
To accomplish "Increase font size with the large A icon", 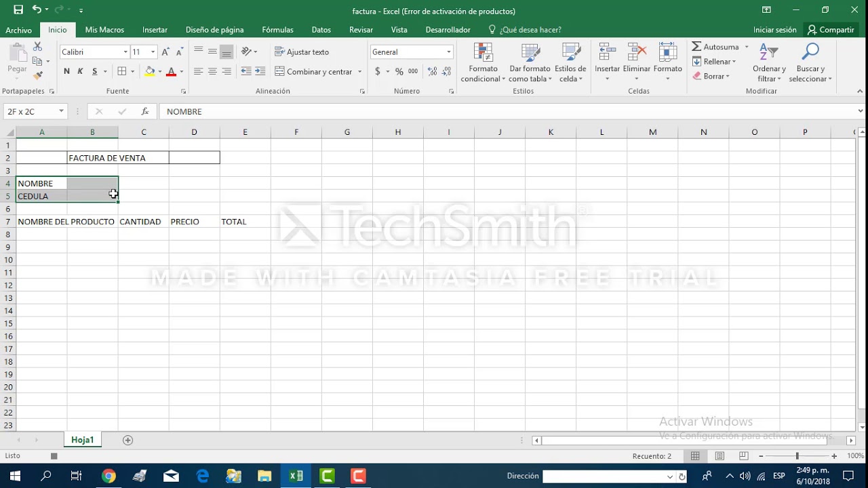I will coord(165,52).
